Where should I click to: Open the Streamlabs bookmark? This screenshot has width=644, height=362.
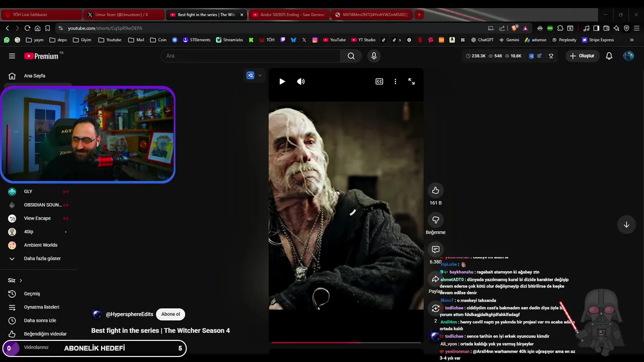click(x=229, y=40)
